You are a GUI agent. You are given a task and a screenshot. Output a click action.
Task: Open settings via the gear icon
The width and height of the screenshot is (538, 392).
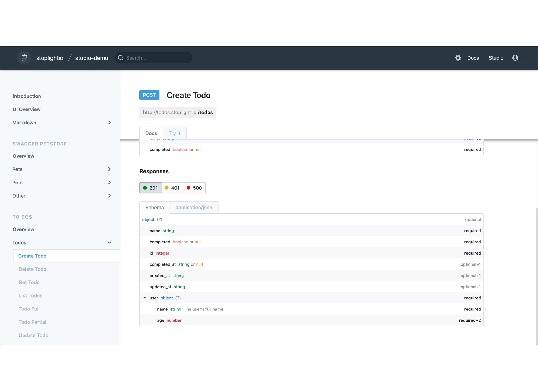coord(458,58)
